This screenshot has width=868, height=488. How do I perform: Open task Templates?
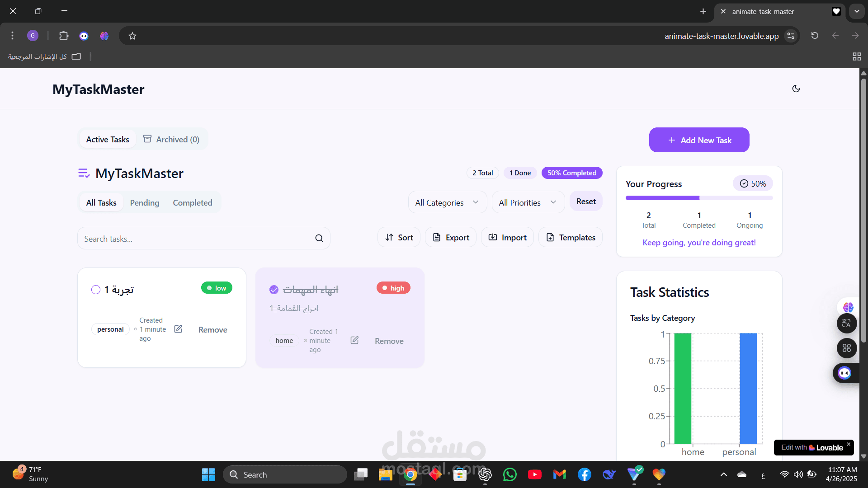571,238
